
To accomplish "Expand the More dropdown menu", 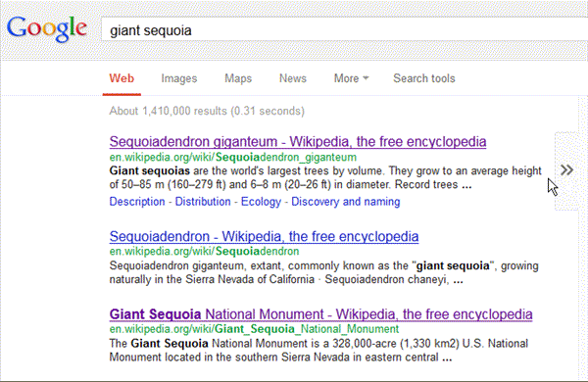I will (351, 78).
